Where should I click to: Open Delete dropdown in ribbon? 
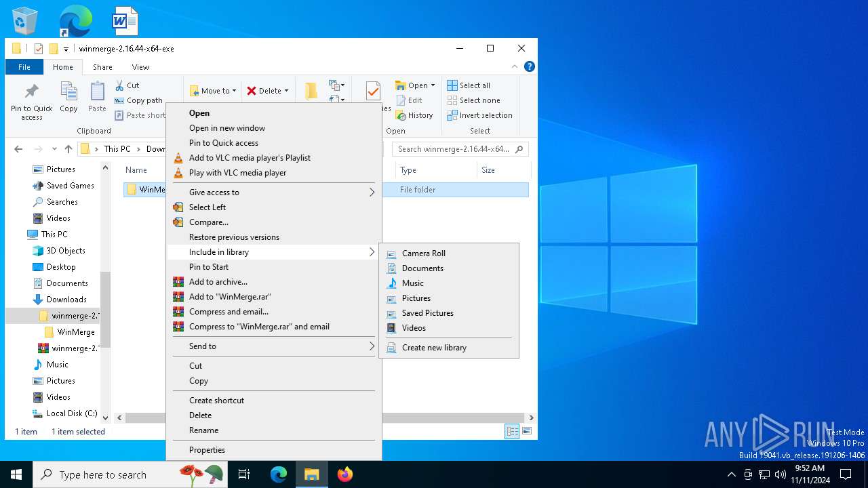tap(267, 91)
